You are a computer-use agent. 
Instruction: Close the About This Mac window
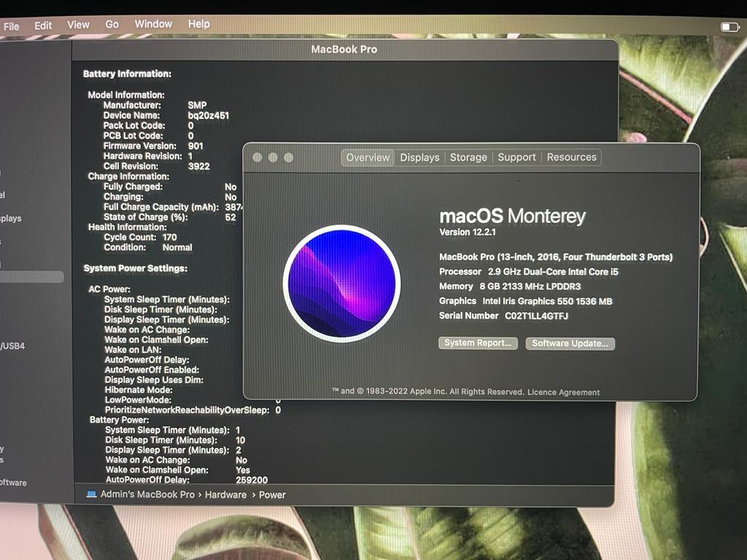coord(258,157)
